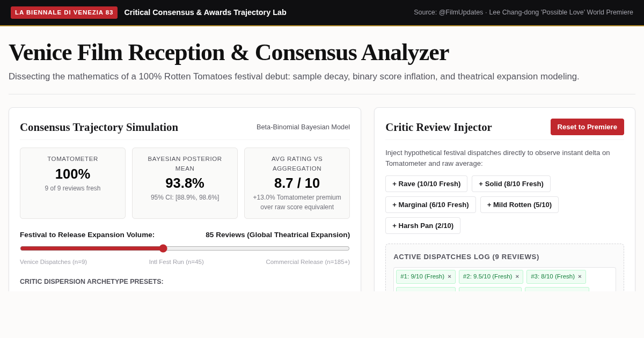Click the 9 of 9 reviews fresh text
Image resolution: width=644 pixels, height=338 pixels.
[x=72, y=188]
